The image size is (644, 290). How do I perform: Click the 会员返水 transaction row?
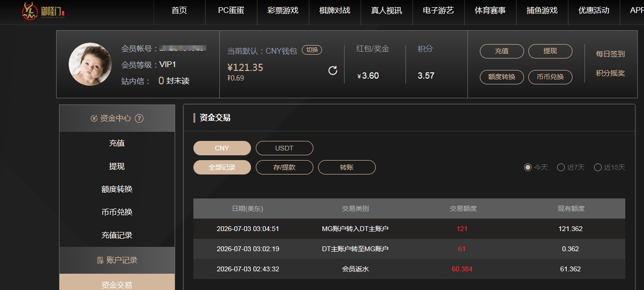(409, 269)
